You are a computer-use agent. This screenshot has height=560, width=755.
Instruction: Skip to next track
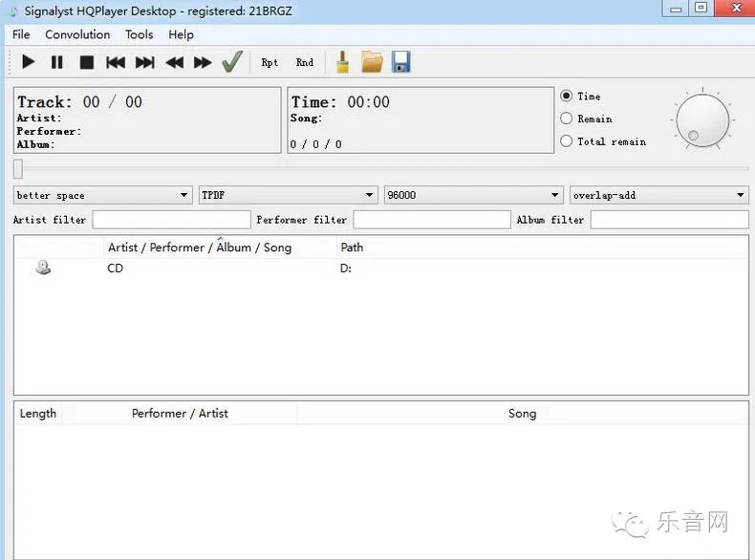[145, 62]
